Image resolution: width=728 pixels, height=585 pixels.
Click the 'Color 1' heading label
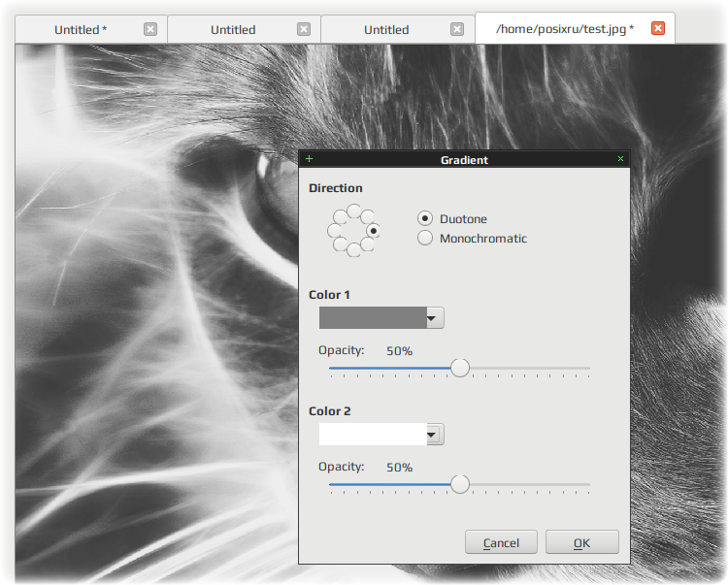pos(329,295)
